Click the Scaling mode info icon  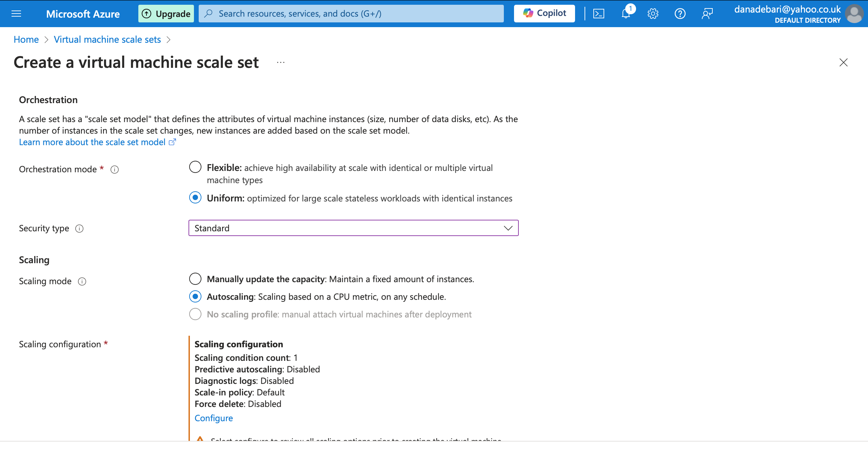pyautogui.click(x=82, y=281)
